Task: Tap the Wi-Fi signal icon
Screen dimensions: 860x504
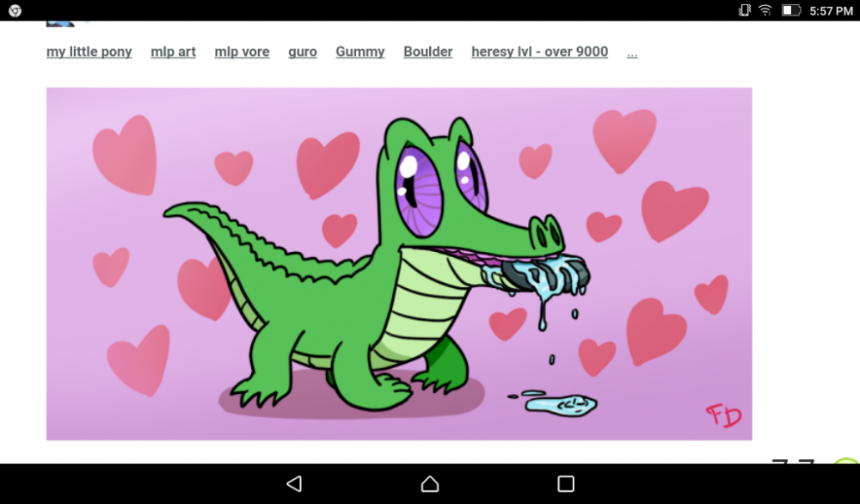Action: tap(765, 10)
